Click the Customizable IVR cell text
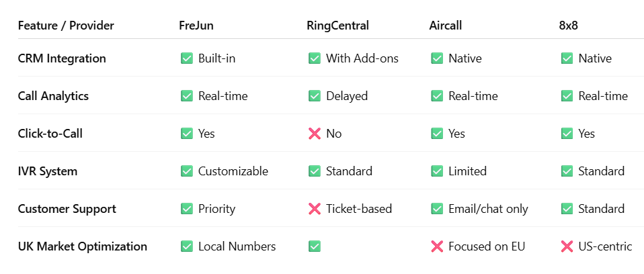 (233, 171)
